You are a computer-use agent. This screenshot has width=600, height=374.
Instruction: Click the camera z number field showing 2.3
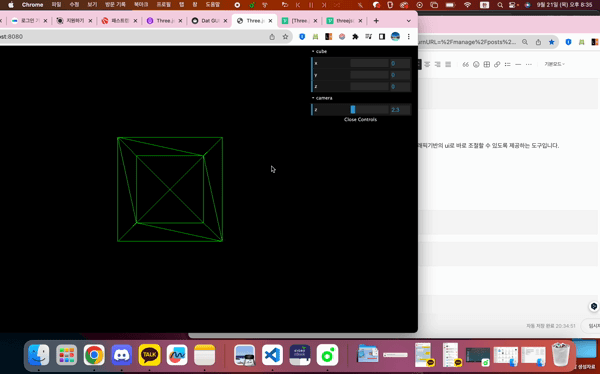tap(400, 109)
